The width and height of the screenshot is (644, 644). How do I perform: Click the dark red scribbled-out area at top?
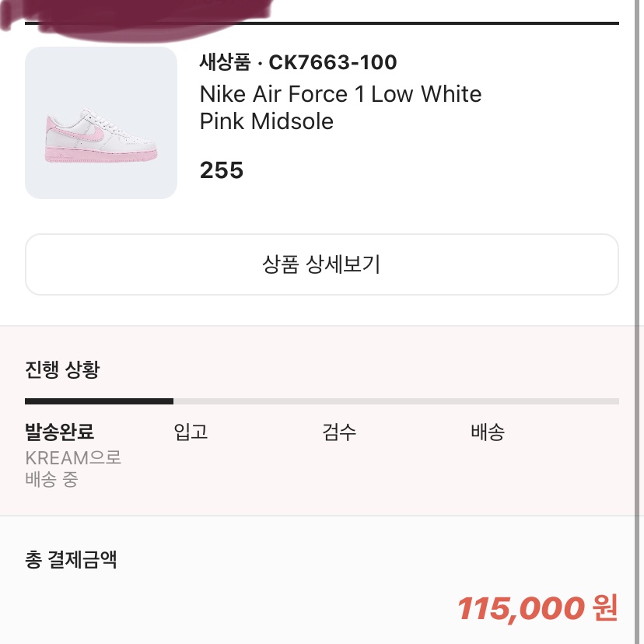pos(135,19)
